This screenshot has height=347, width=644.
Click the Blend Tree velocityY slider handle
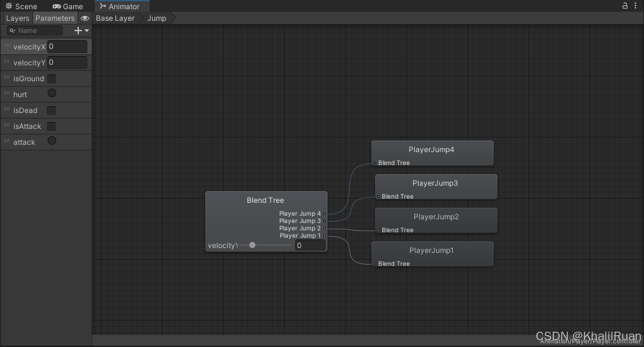click(252, 245)
